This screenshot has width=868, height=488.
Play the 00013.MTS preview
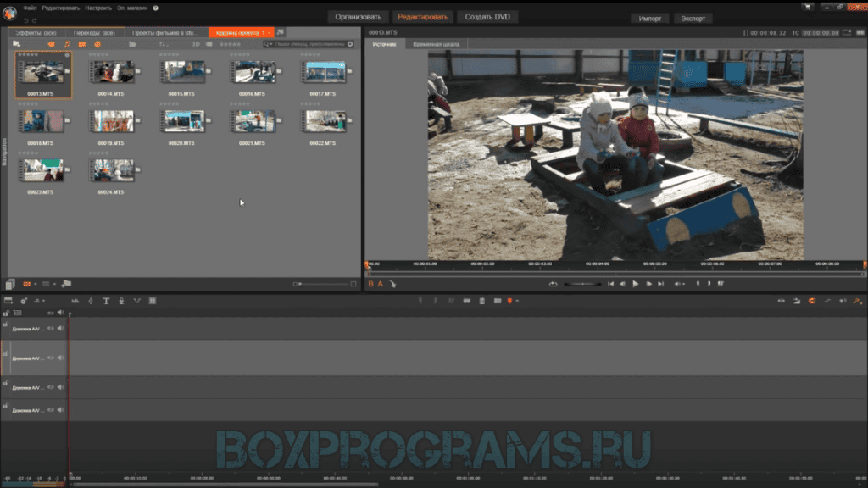(636, 284)
